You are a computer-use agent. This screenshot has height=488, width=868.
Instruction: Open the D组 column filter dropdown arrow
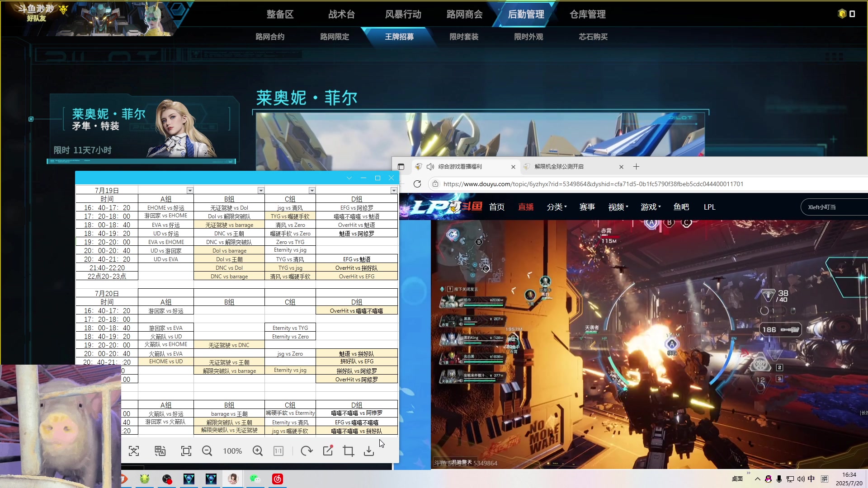point(394,191)
